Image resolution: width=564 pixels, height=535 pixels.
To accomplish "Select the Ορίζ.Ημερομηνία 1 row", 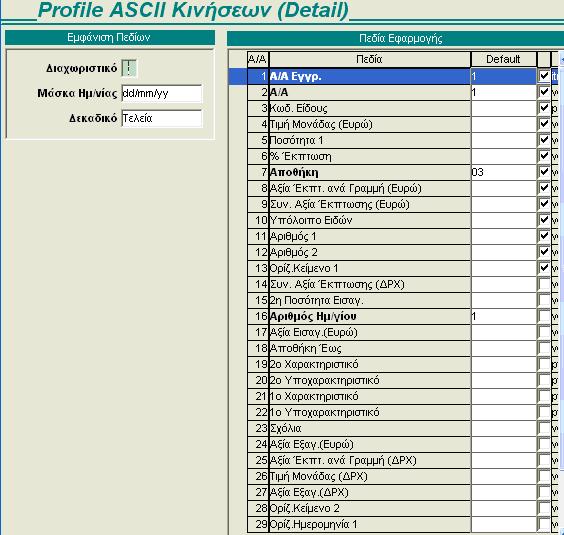I will point(370,524).
